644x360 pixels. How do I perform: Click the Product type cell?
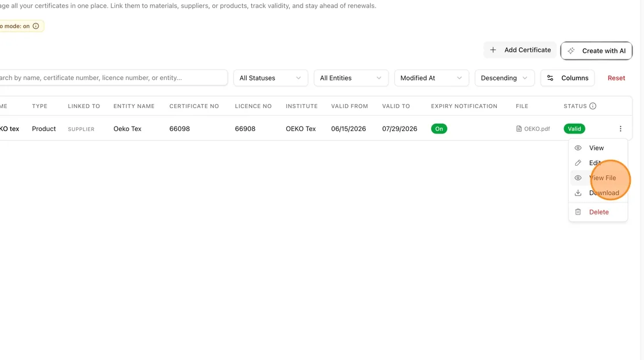click(x=44, y=129)
